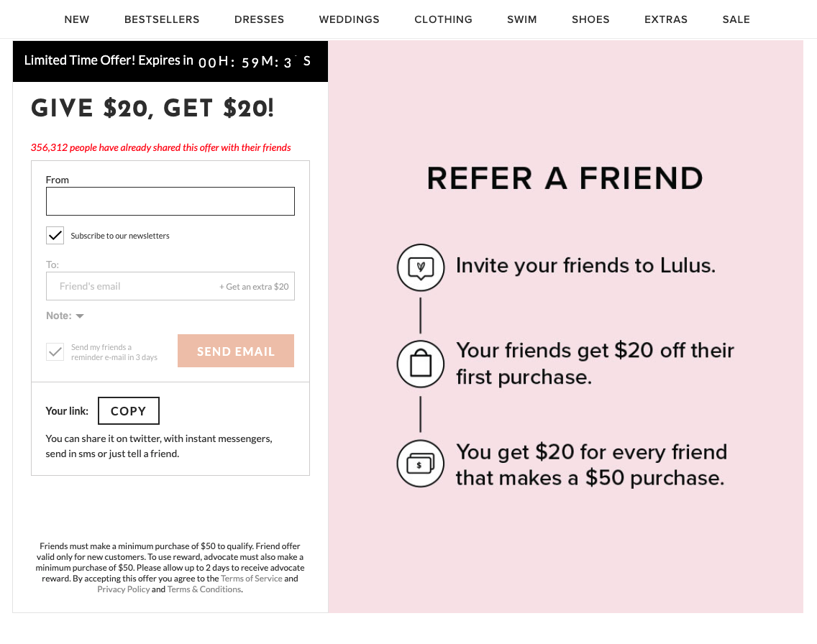Uncheck Subscribe to our newsletters checkbox
The image size is (817, 644).
click(x=55, y=236)
